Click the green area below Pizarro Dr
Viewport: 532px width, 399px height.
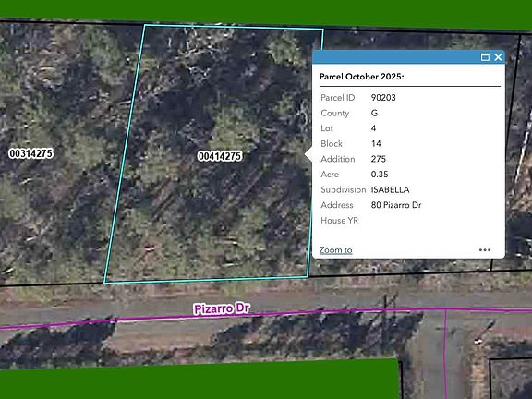[200, 380]
